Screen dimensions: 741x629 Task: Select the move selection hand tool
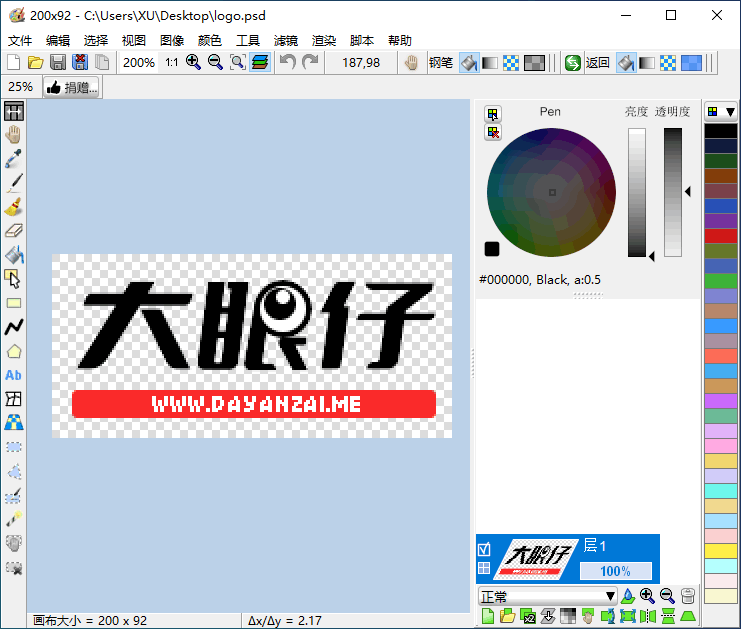14,543
